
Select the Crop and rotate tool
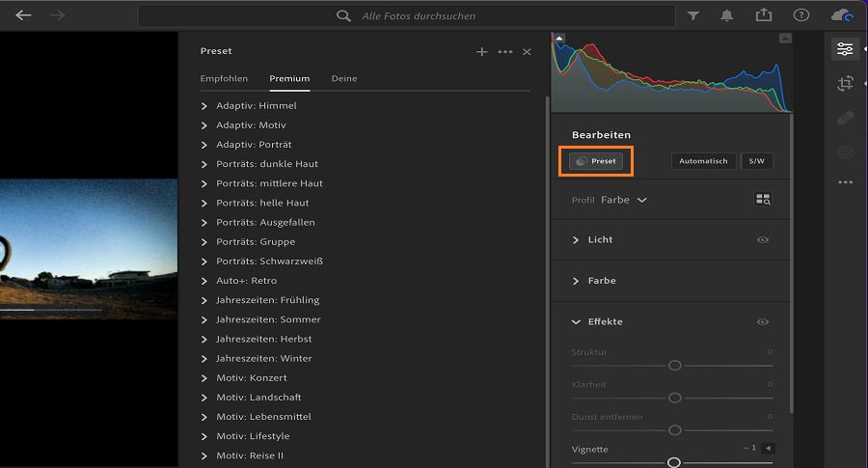click(845, 84)
